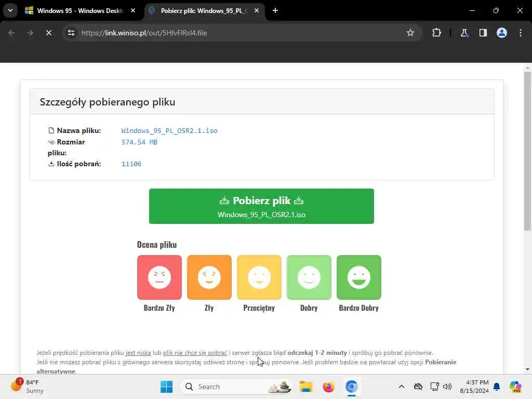Viewport: 532px width, 399px height.
Task: Open the tab search dropdown arrow
Action: (x=10, y=10)
